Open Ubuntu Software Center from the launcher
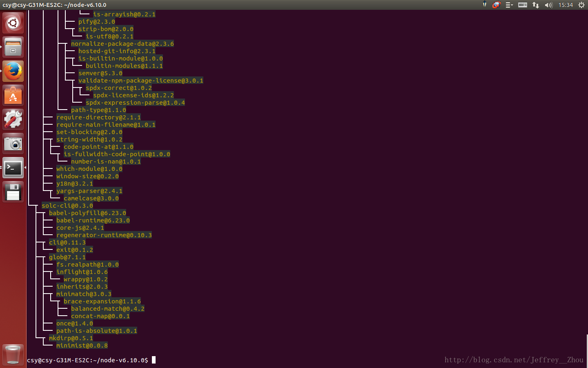The height and width of the screenshot is (368, 588). pyautogui.click(x=13, y=95)
